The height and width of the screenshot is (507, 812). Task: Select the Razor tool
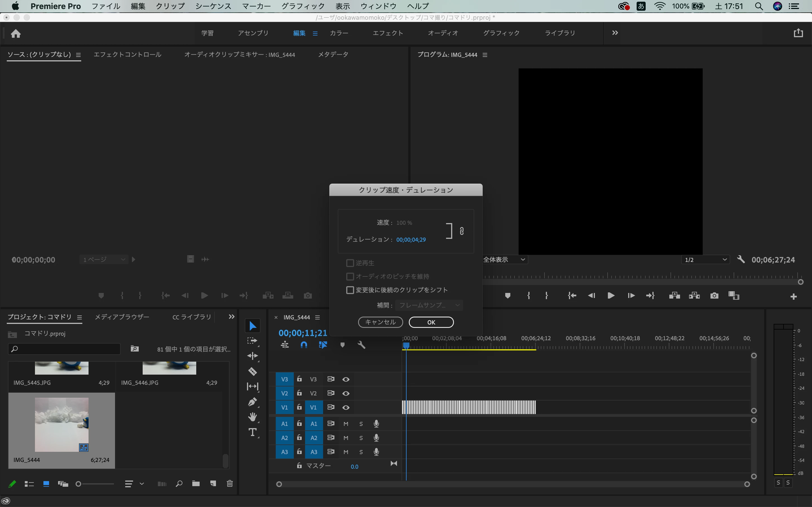point(252,371)
